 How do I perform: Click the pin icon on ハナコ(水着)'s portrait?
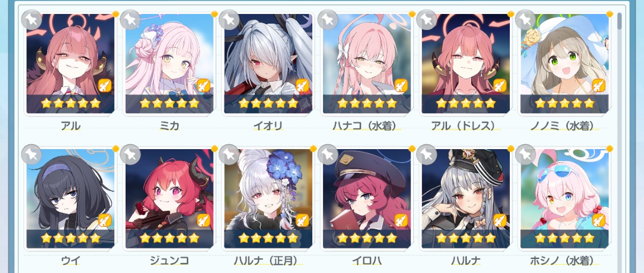click(x=328, y=20)
